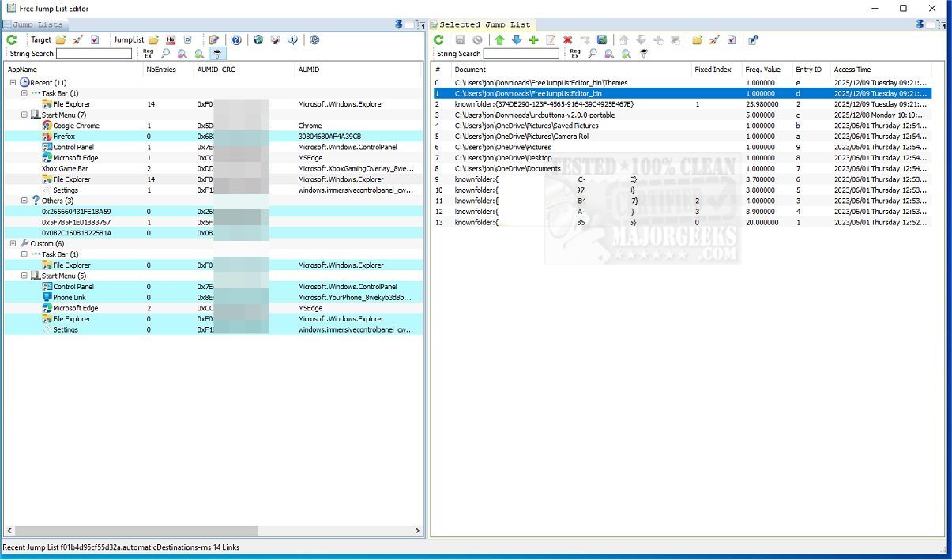Screen dimensions: 952x560
Task: Collapse the Custom (6) tree node
Action: (13, 244)
